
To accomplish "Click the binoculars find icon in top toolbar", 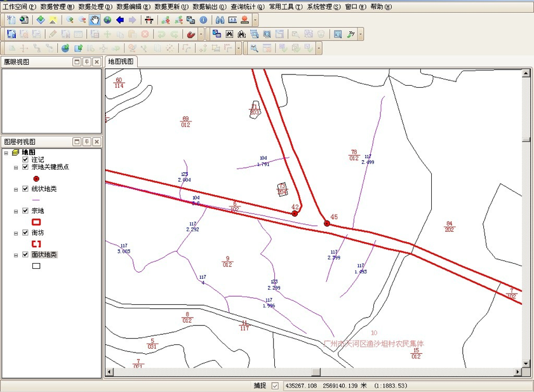I will [220, 20].
